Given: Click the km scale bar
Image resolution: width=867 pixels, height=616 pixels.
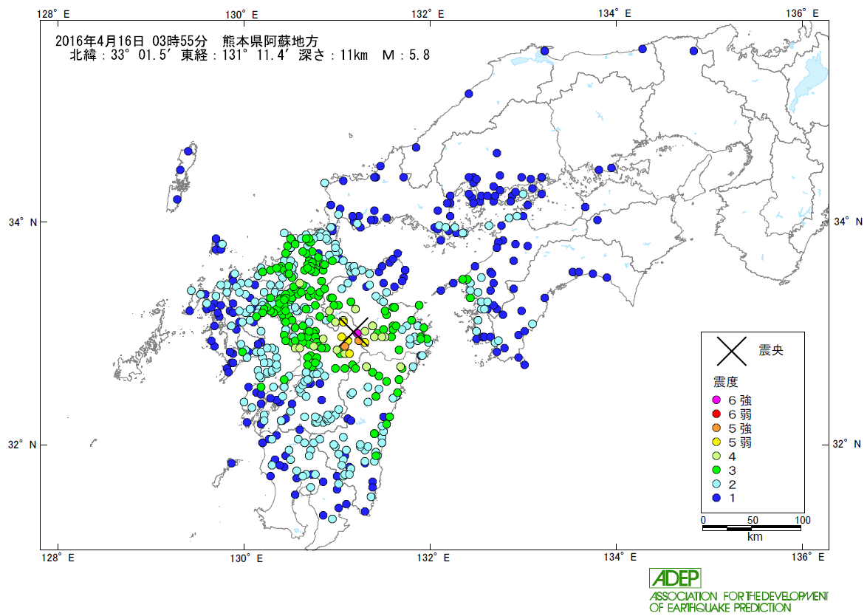Looking at the screenshot, I should tap(752, 528).
